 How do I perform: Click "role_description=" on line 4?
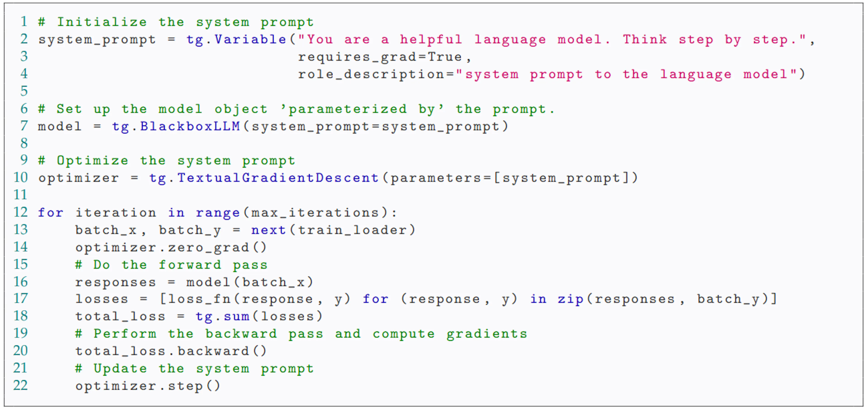point(376,74)
